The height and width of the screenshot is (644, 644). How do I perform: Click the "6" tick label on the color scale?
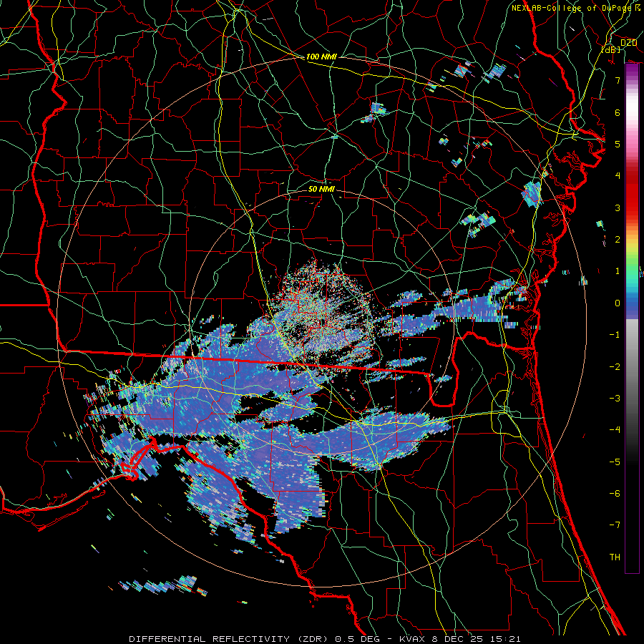pos(618,112)
